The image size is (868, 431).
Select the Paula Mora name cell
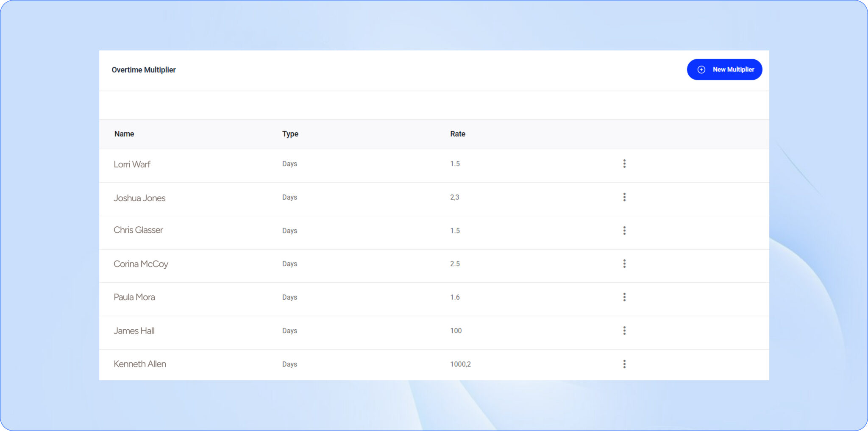click(134, 297)
